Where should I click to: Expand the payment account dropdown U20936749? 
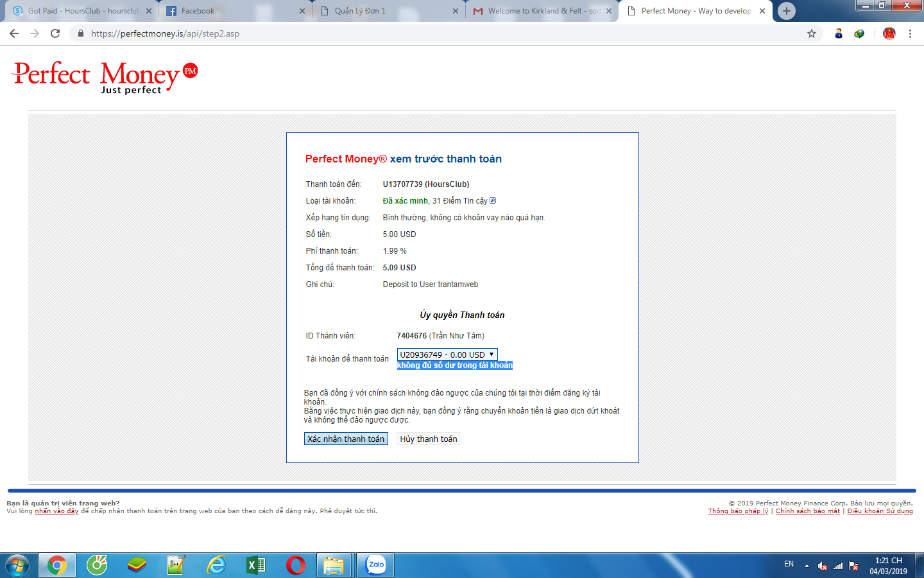[447, 355]
